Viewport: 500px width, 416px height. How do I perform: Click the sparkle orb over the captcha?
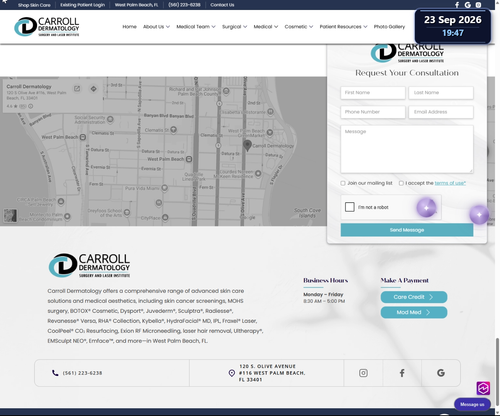pos(426,208)
